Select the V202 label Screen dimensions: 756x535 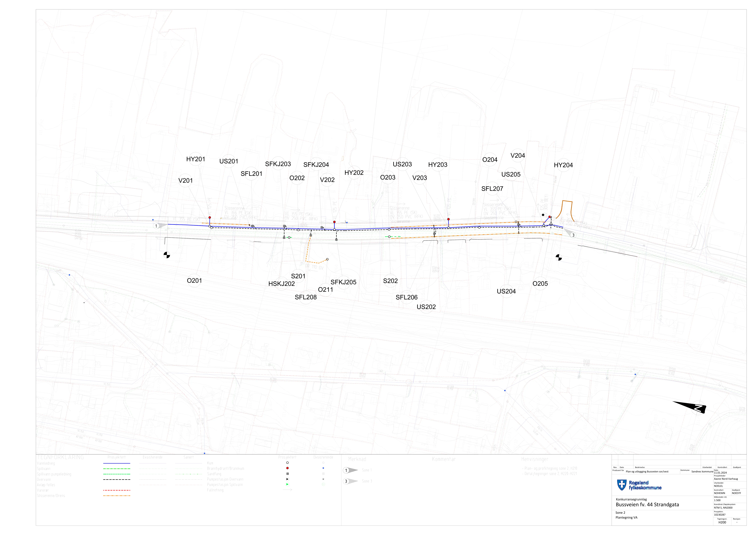point(327,180)
